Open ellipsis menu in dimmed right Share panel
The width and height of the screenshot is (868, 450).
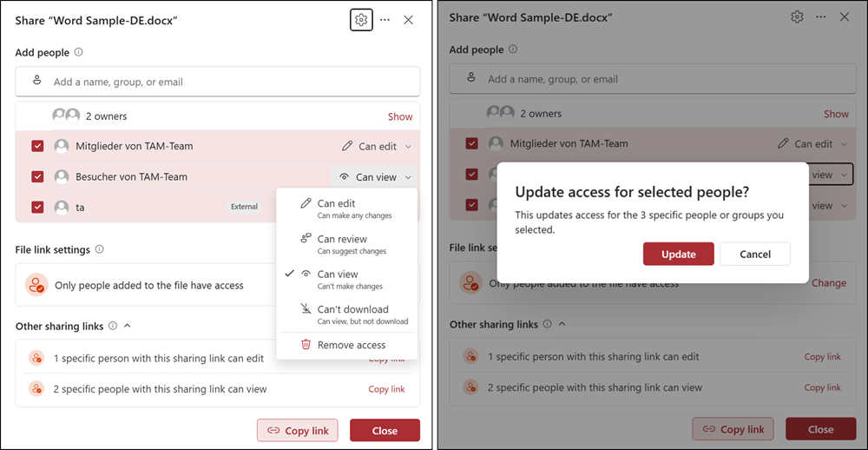[x=821, y=17]
